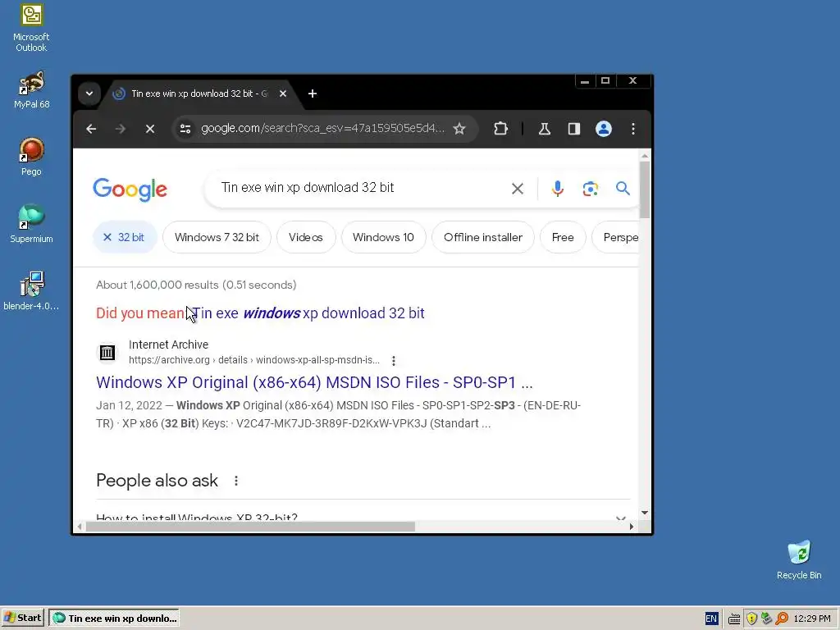
Task: Switch to the Videos filter chip
Action: (x=306, y=237)
